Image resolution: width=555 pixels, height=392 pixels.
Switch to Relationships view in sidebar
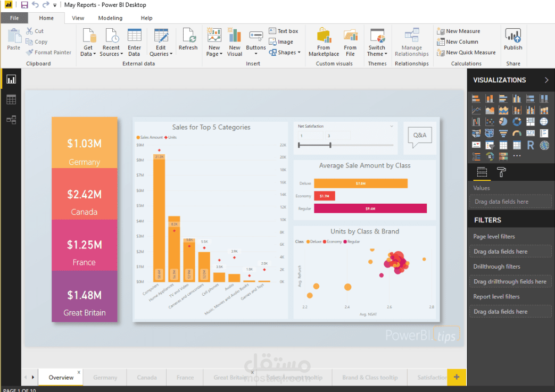(11, 120)
